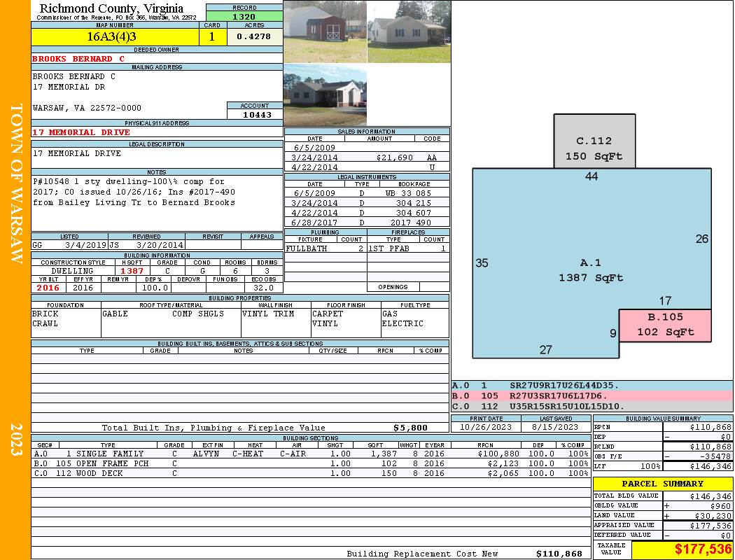Click the notes text starting with P#10548
Screen dimensions: 735x560
point(134,192)
